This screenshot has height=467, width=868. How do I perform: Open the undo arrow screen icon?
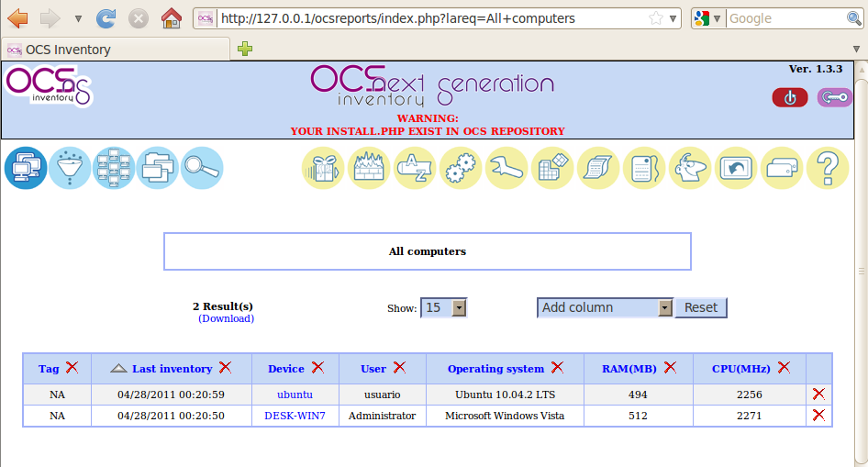click(x=736, y=168)
